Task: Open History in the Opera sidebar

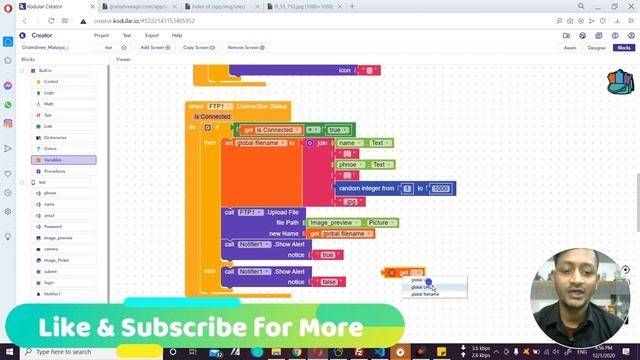Action: pyautogui.click(x=8, y=193)
